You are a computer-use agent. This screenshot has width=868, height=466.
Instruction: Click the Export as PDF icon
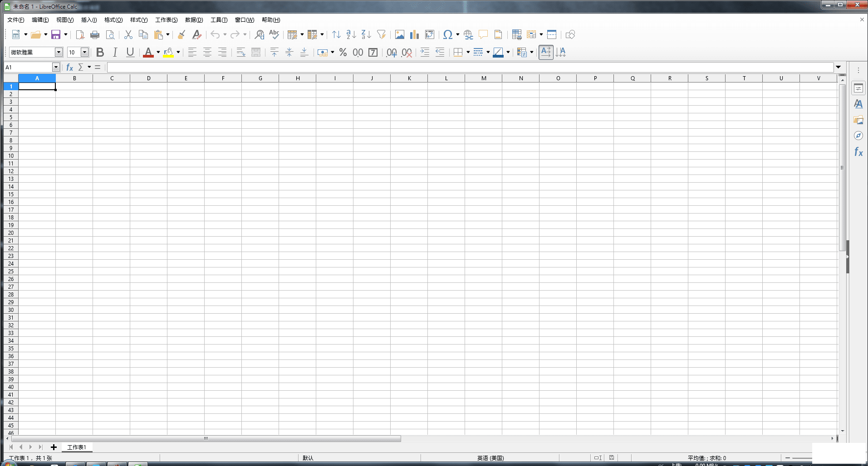80,34
